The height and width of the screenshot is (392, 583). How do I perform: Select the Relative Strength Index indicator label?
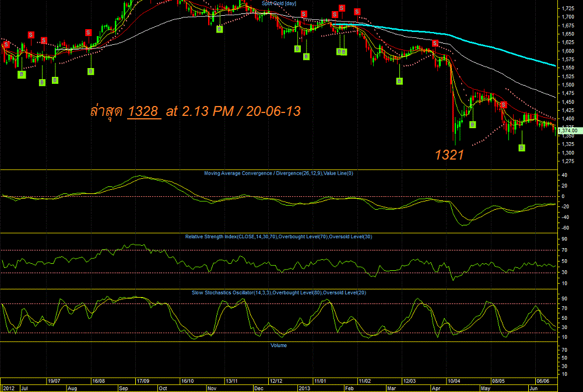[x=279, y=236]
